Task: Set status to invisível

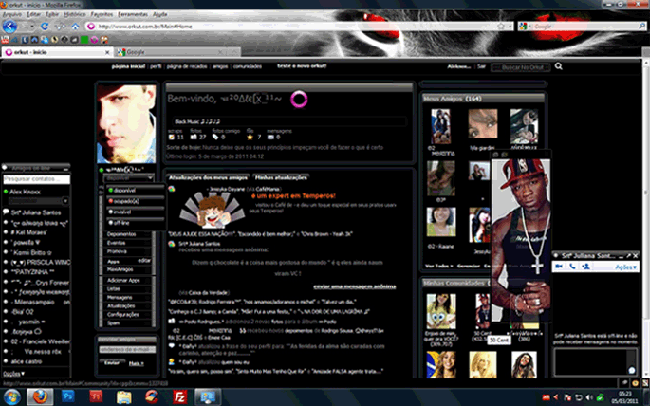Action: pos(135,212)
